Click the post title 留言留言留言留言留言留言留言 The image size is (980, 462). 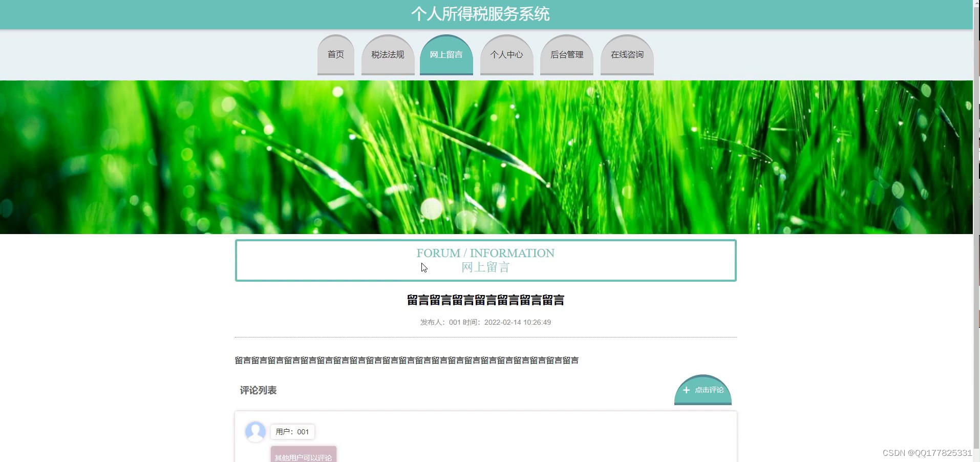click(x=485, y=301)
